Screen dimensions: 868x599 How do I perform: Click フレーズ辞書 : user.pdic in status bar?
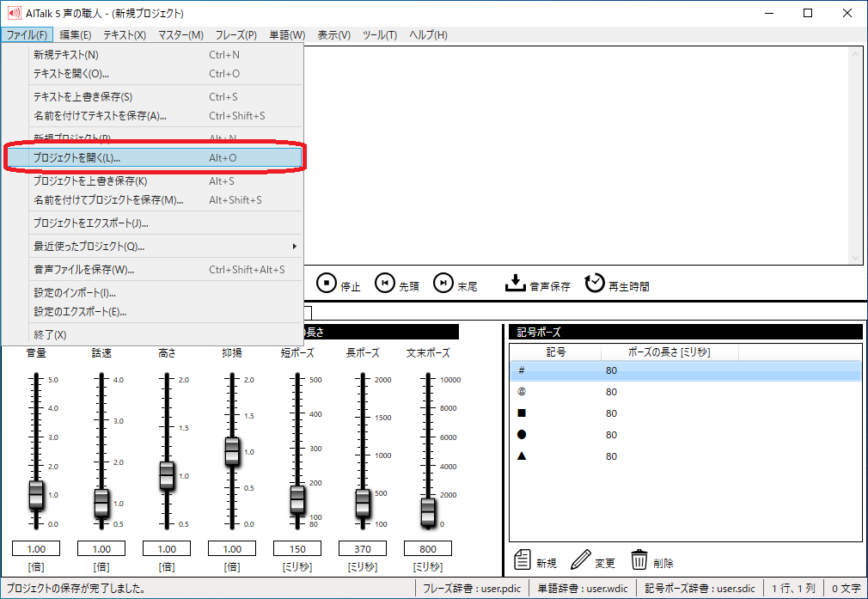(472, 589)
